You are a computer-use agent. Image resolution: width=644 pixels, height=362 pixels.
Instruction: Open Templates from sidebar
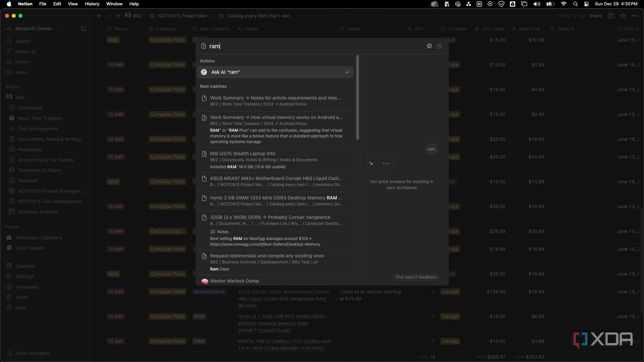[x=27, y=287]
